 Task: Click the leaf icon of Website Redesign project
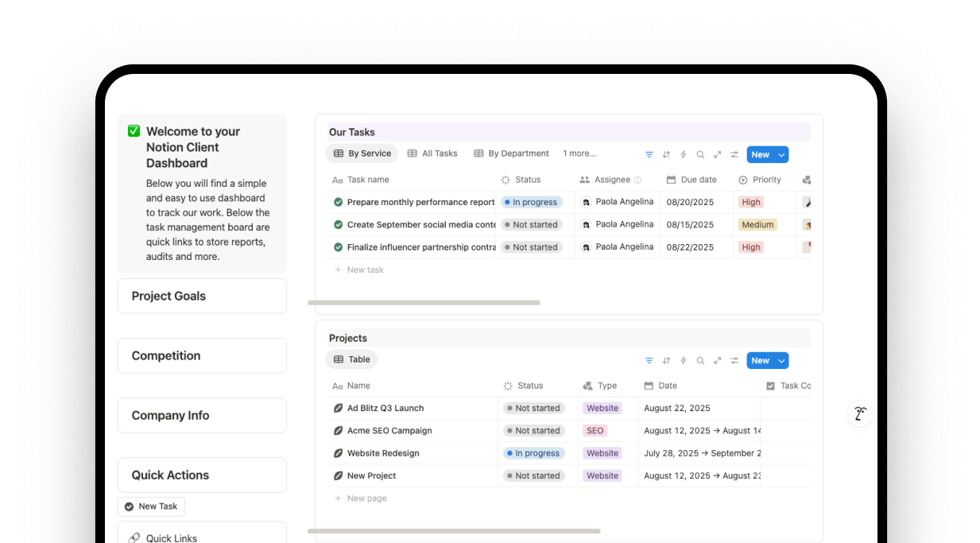point(338,453)
